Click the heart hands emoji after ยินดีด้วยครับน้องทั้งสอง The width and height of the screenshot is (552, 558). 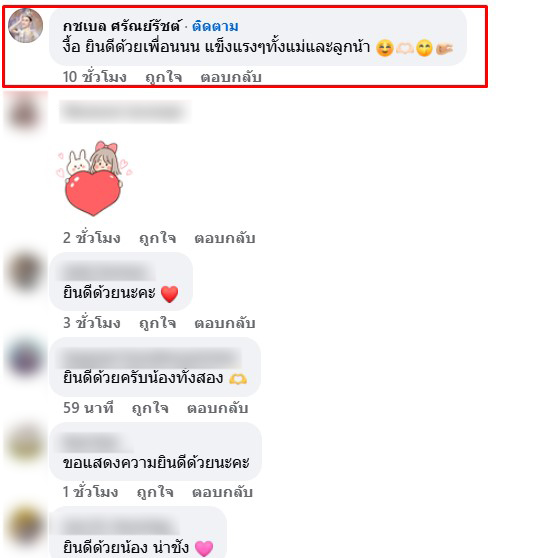pos(238,379)
